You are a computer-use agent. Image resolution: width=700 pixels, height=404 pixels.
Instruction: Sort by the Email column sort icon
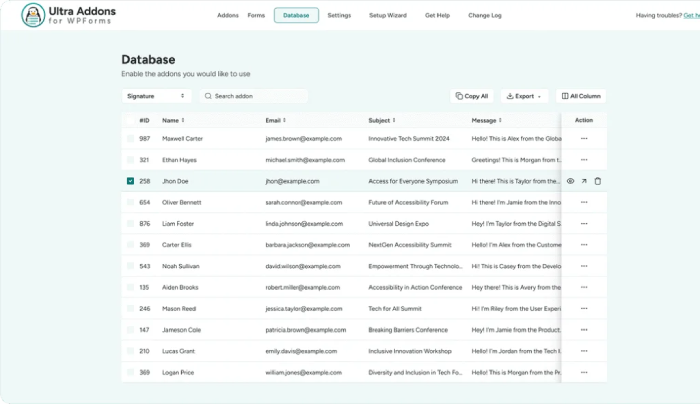point(286,120)
